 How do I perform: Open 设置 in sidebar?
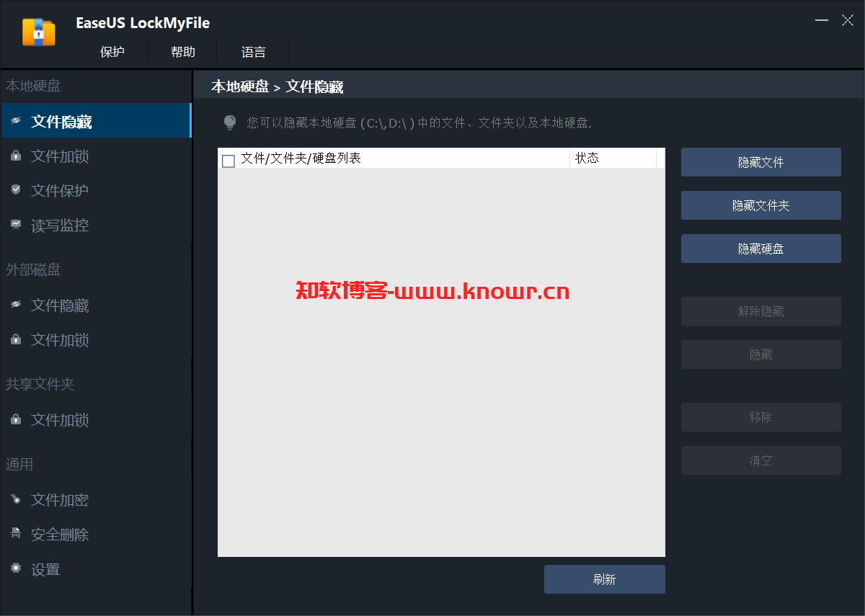(x=95, y=568)
